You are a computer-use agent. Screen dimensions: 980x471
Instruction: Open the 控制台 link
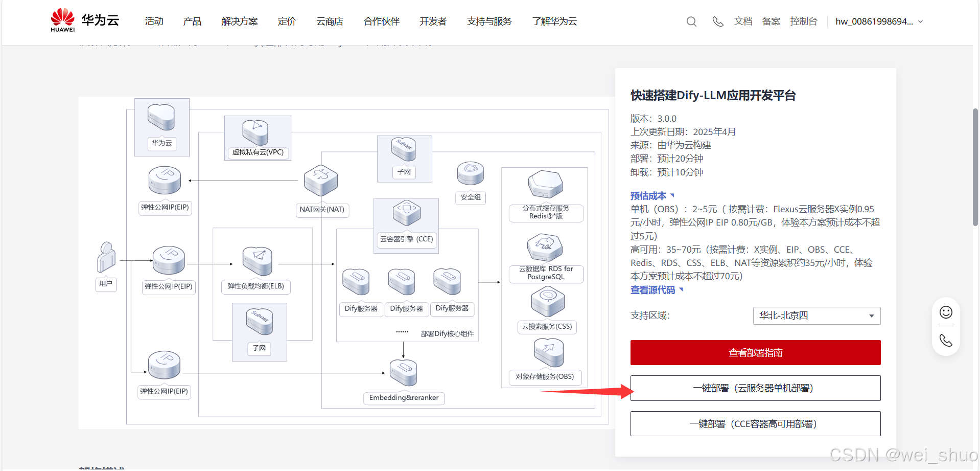coord(804,21)
